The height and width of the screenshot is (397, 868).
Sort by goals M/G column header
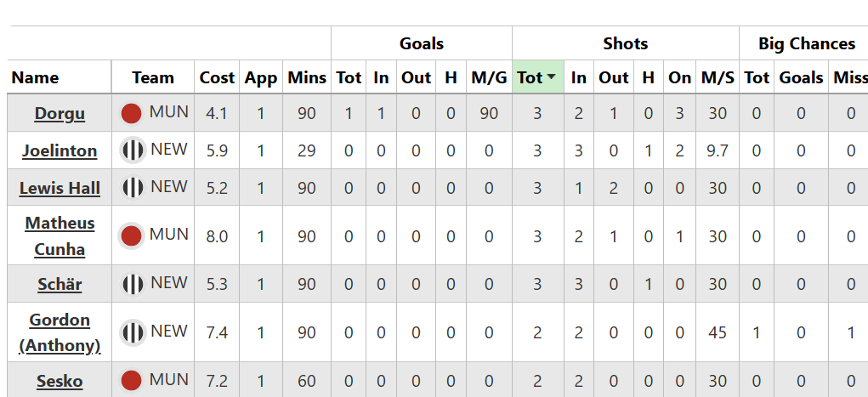(x=489, y=77)
